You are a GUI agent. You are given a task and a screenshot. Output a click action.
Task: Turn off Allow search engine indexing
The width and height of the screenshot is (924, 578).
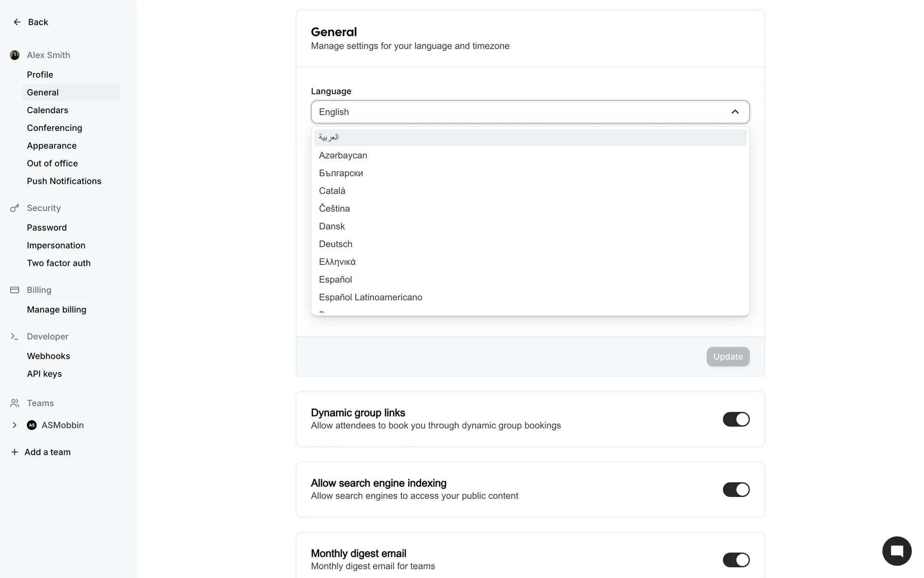(x=736, y=490)
